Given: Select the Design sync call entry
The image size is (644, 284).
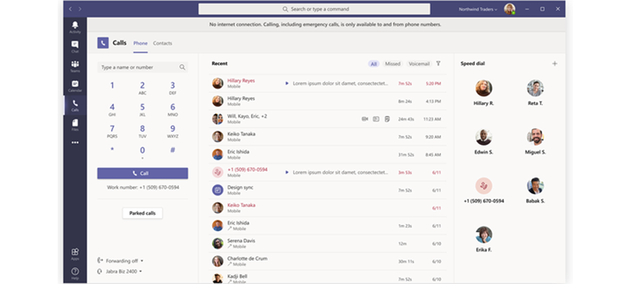Looking at the screenshot, I should 327,190.
